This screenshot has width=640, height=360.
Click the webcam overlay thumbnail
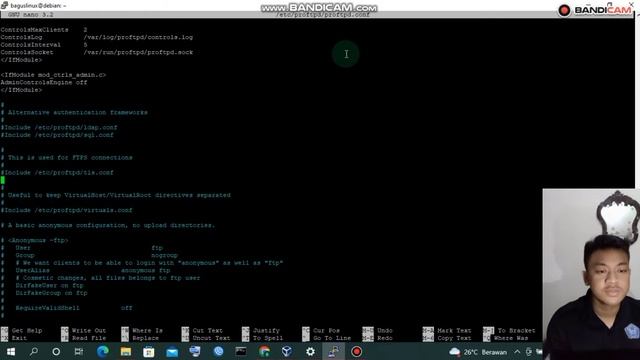tap(591, 274)
